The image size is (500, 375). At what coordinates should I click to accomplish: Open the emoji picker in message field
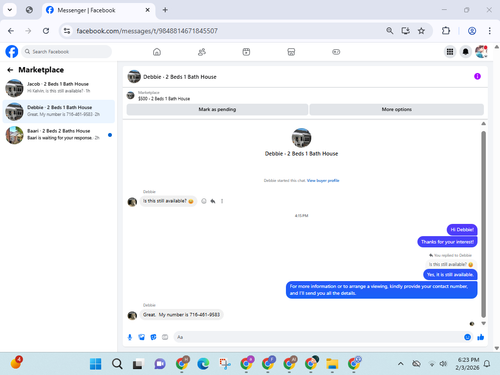coord(467,337)
